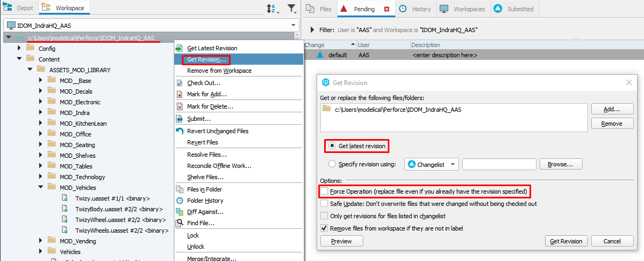Click the Get Latest Revision menu icon
This screenshot has width=644, height=261.
click(179, 48)
